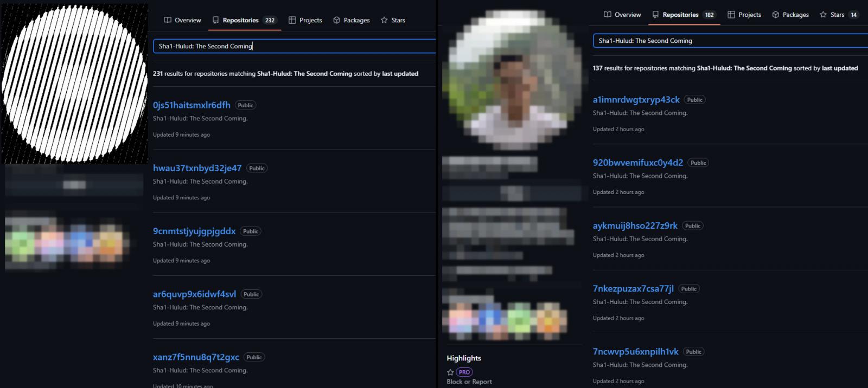
Task: Open repository 7ncwvp5u6xnpilh1vk
Action: click(635, 352)
